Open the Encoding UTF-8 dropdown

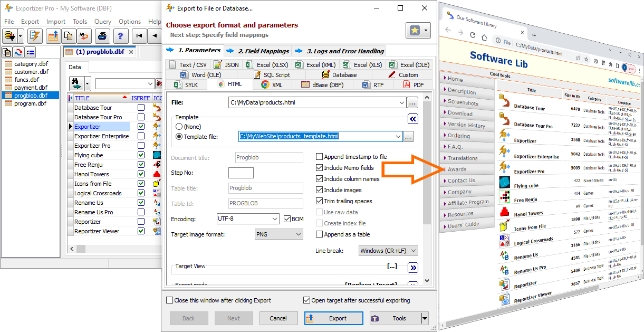[275, 219]
